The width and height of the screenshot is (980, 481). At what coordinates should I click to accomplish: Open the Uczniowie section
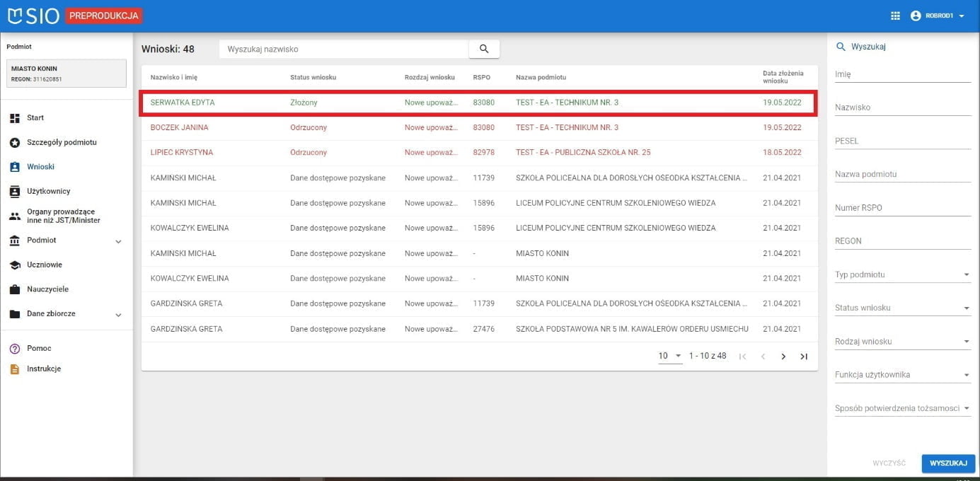point(44,265)
